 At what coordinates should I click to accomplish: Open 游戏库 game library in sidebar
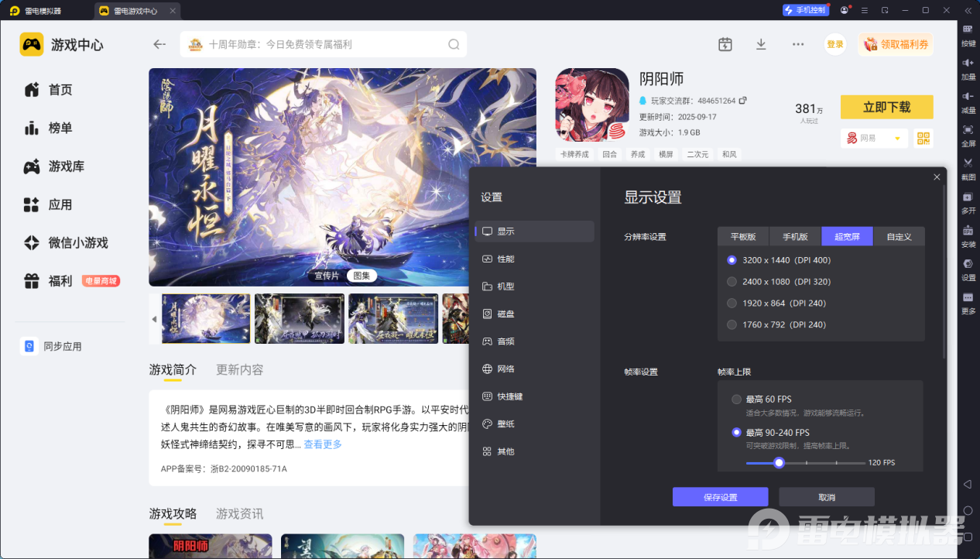click(66, 166)
